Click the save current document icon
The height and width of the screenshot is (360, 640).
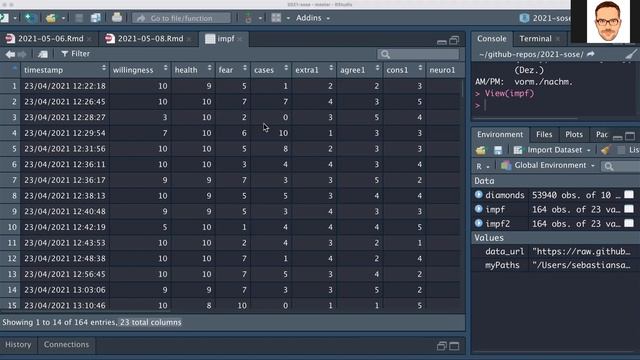79,18
